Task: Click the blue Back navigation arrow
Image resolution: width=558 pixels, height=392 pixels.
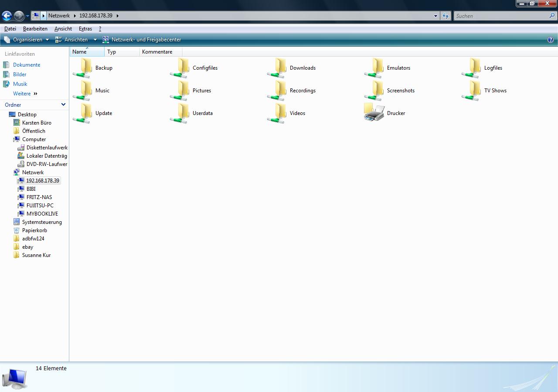Action: pos(7,16)
